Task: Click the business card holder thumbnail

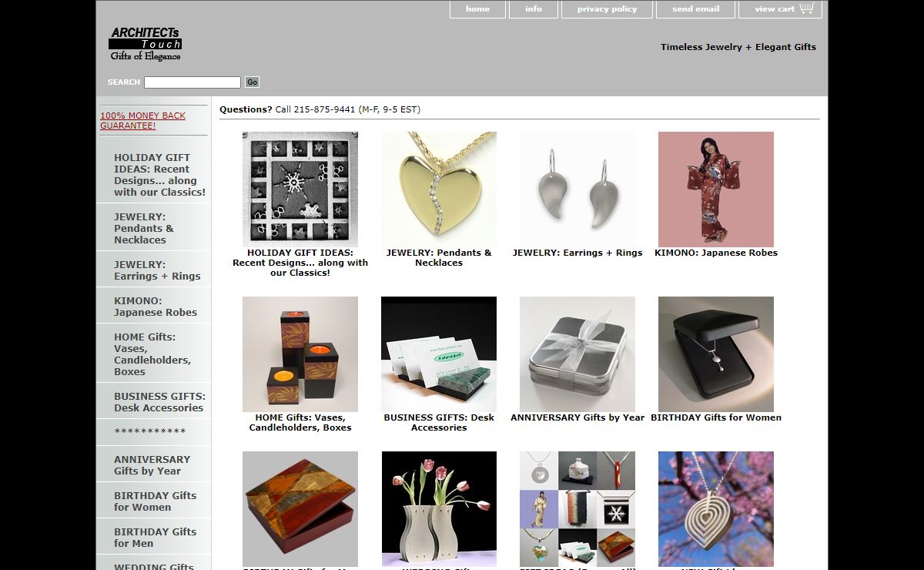Action: 439,354
